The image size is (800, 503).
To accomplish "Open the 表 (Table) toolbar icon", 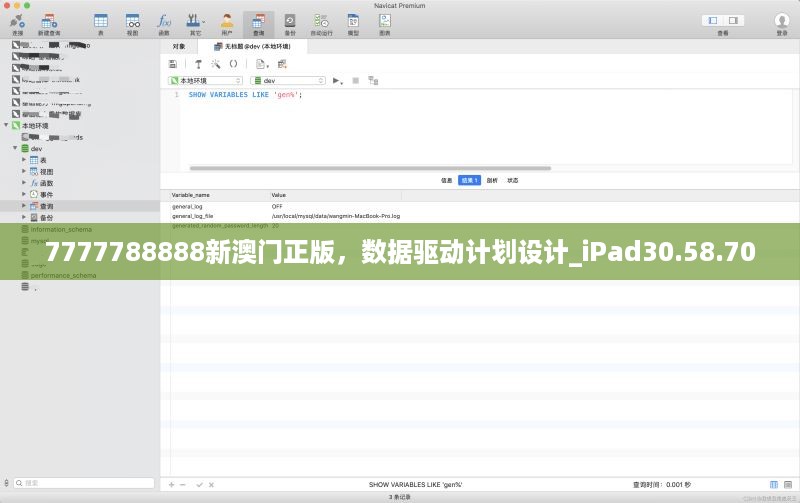I will click(x=101, y=24).
